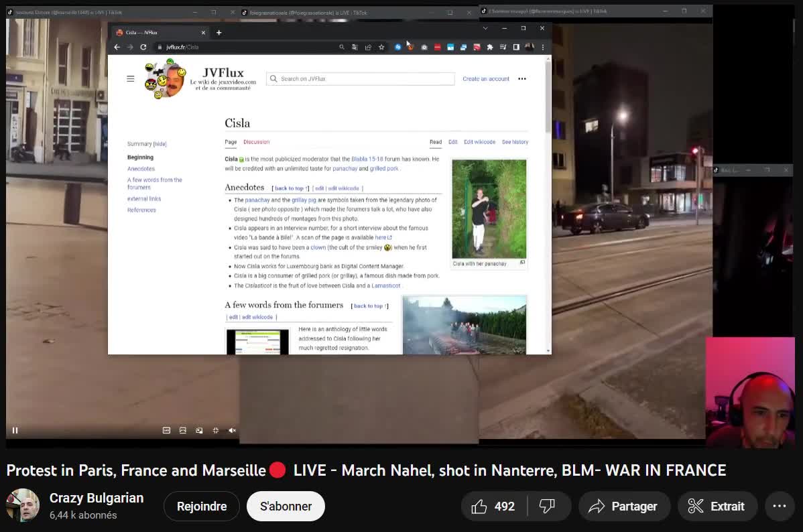The height and width of the screenshot is (532, 803).
Task: Open Create an account link
Action: click(x=486, y=78)
